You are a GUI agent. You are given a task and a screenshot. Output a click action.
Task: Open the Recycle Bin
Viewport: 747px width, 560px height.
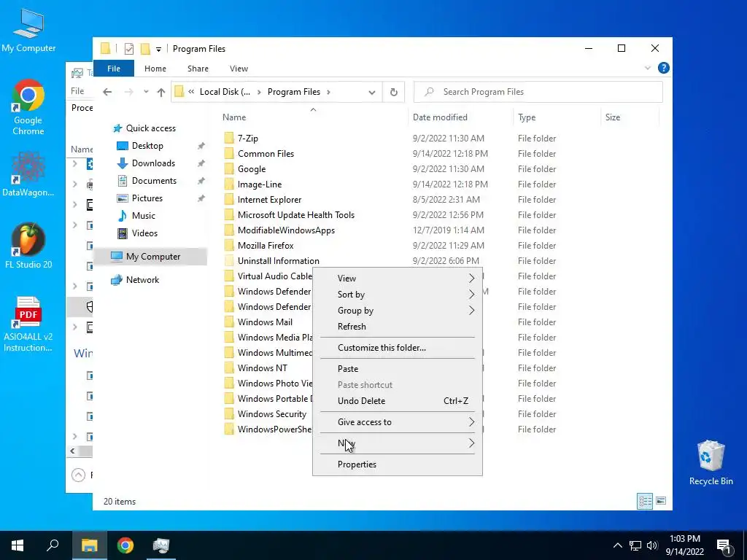[x=711, y=462]
